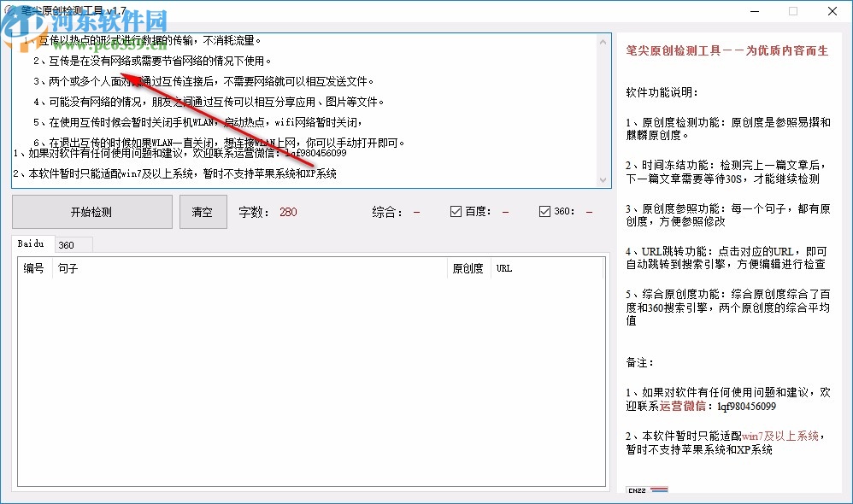The image size is (853, 504).
Task: Click the URL跳转功能 description text
Action: (727, 258)
